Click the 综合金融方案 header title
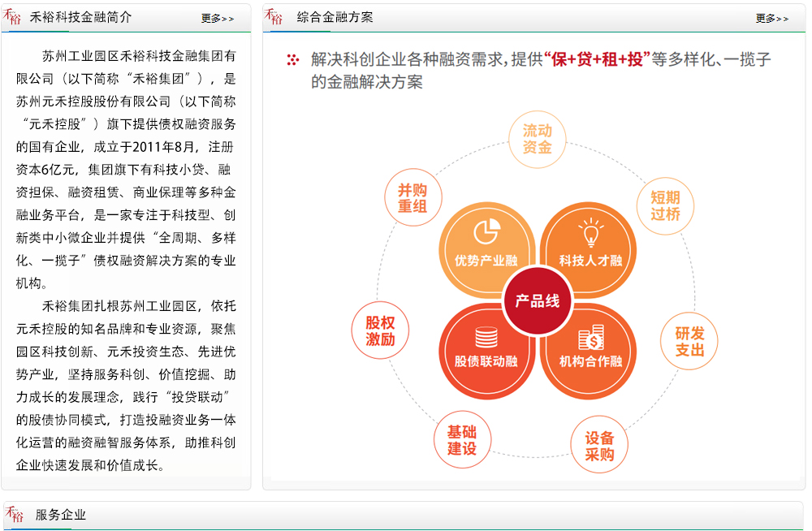This screenshot has height=531, width=812. click(x=335, y=17)
